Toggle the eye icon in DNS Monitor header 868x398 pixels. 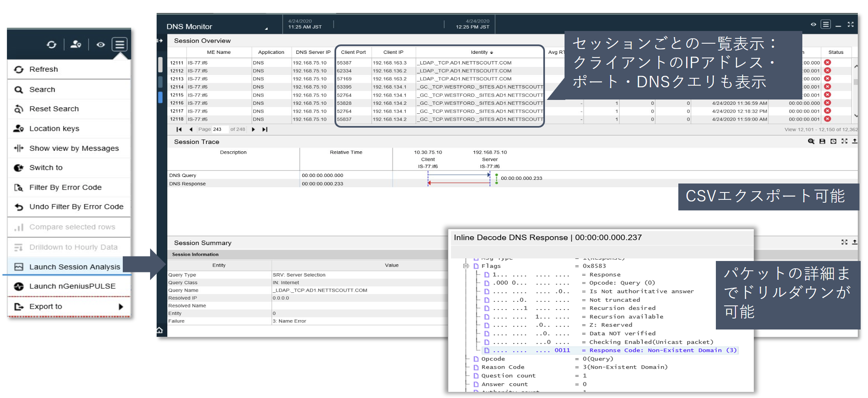point(813,24)
